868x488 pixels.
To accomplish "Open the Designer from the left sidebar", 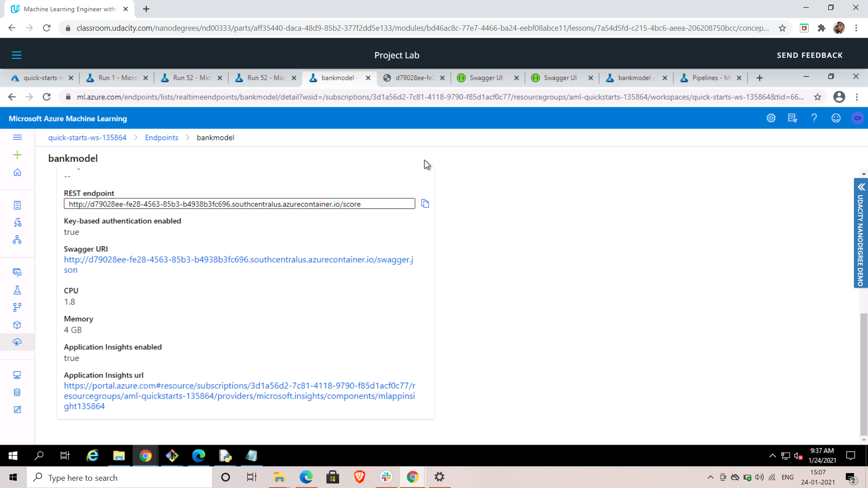I will click(x=17, y=239).
